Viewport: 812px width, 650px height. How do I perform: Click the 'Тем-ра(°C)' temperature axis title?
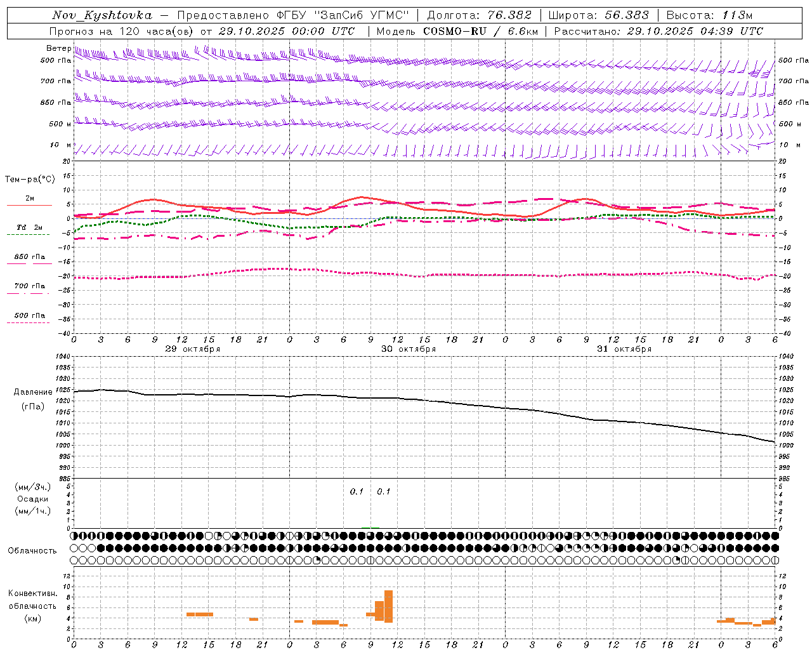coord(30,180)
